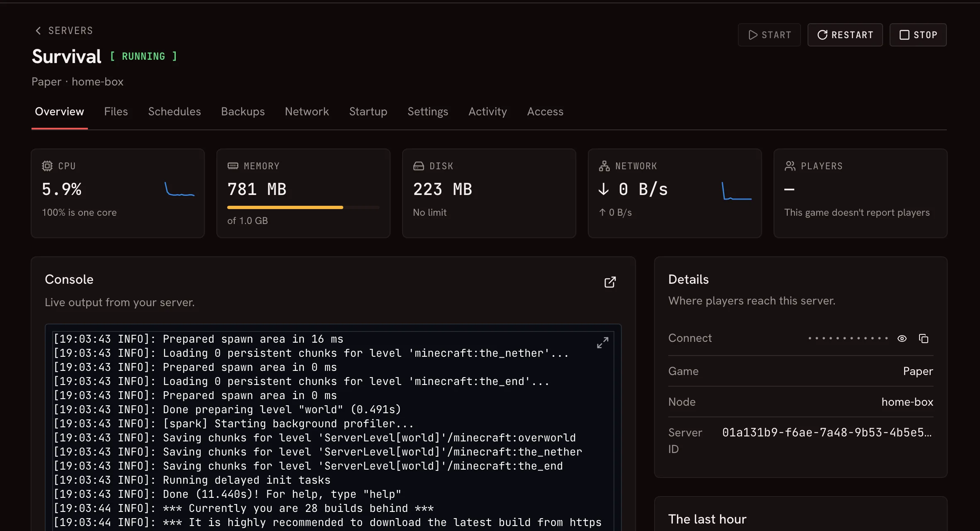Reveal the hidden Connect address
The height and width of the screenshot is (531, 980).
click(902, 339)
